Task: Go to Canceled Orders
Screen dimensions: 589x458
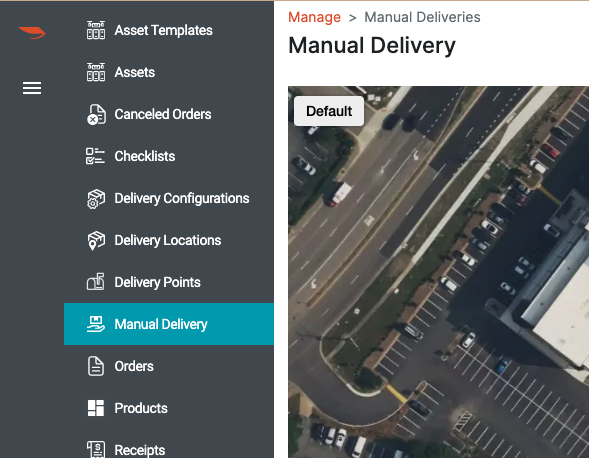Action: click(169, 114)
